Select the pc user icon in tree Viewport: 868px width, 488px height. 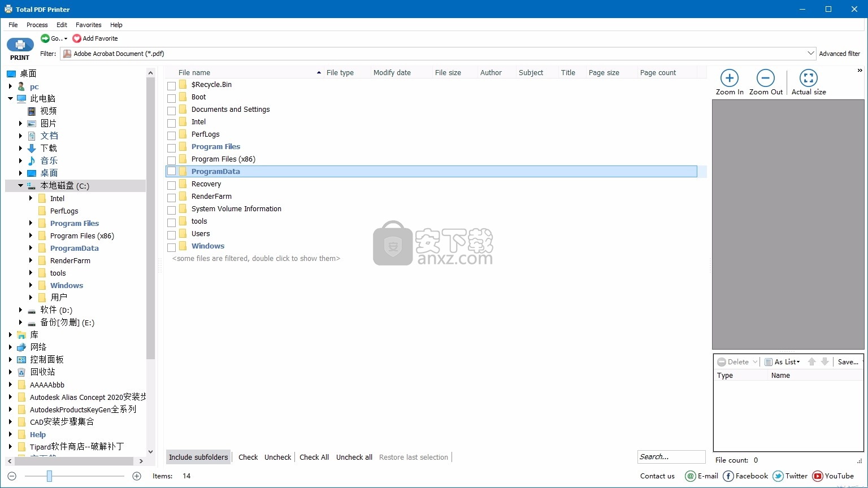coord(21,86)
